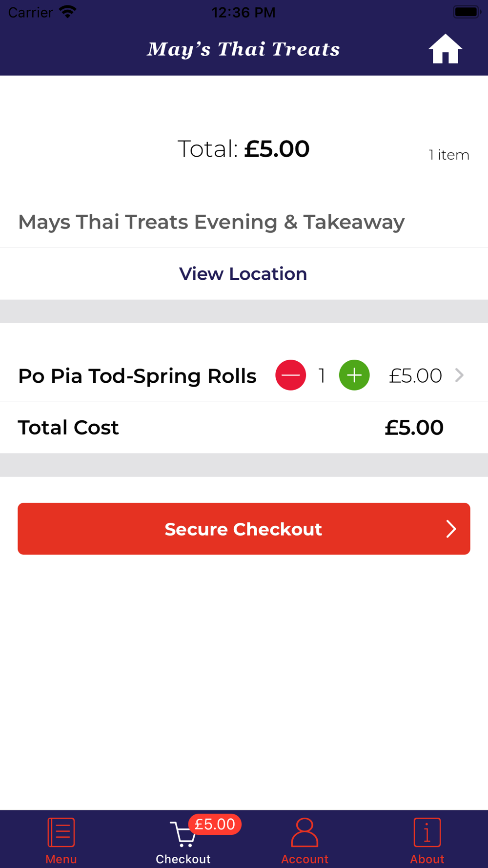The height and width of the screenshot is (868, 488).
Task: Tap the Checkout cart icon
Action: click(183, 834)
